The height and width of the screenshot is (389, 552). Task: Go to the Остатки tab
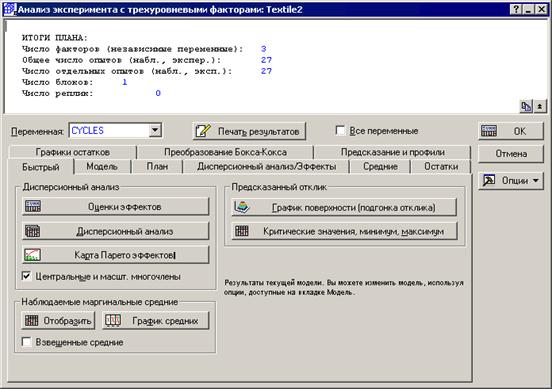point(441,167)
